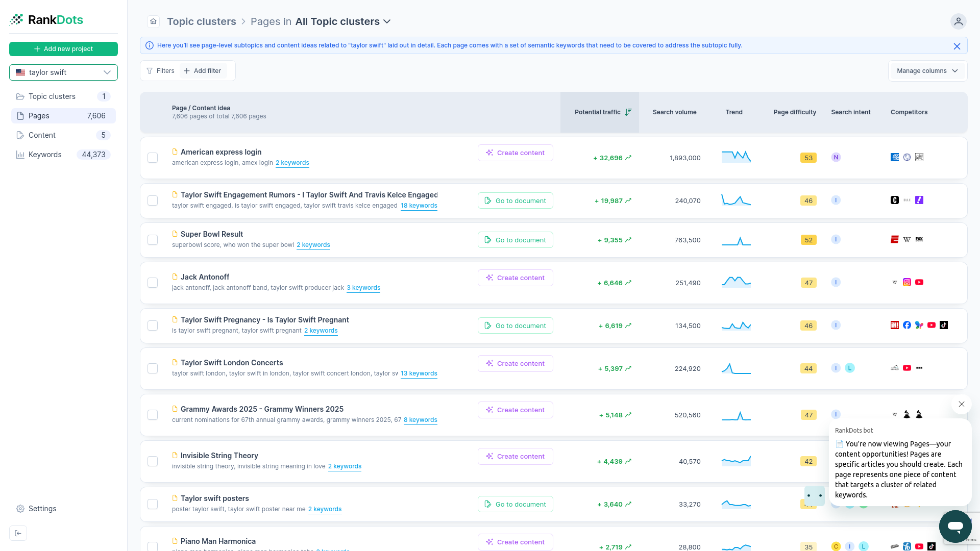980x551 pixels.
Task: Click the Wikipedia icon on Super Bowl Result row
Action: click(907, 239)
